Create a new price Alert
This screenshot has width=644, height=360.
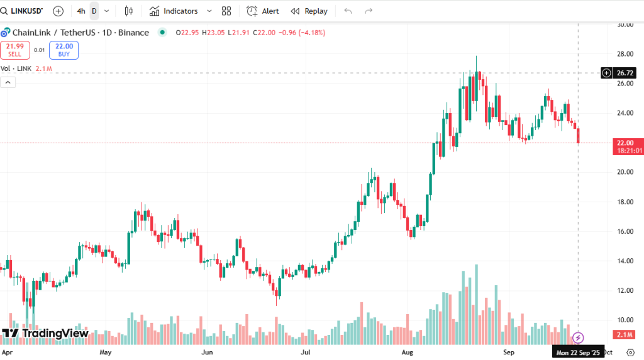tap(263, 11)
